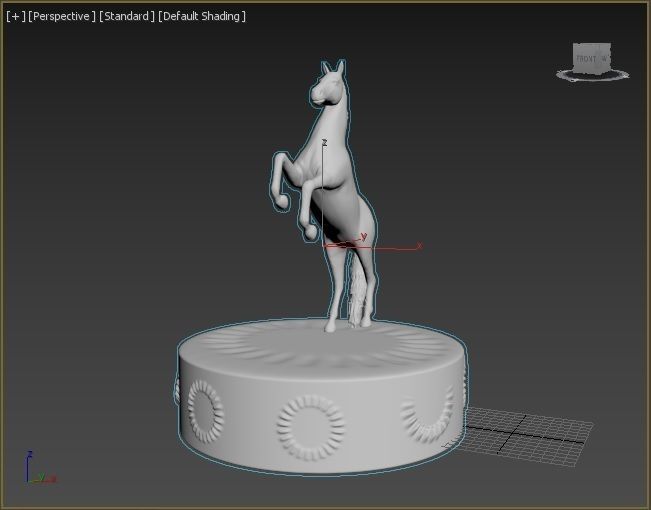Image resolution: width=651 pixels, height=510 pixels.
Task: Open the [Standard] viewport label menu
Action: click(127, 16)
